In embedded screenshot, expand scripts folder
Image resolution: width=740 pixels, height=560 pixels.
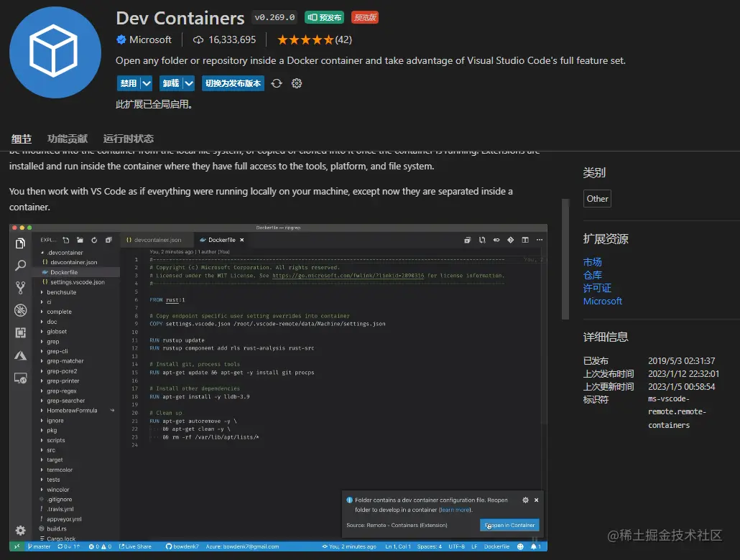click(42, 441)
